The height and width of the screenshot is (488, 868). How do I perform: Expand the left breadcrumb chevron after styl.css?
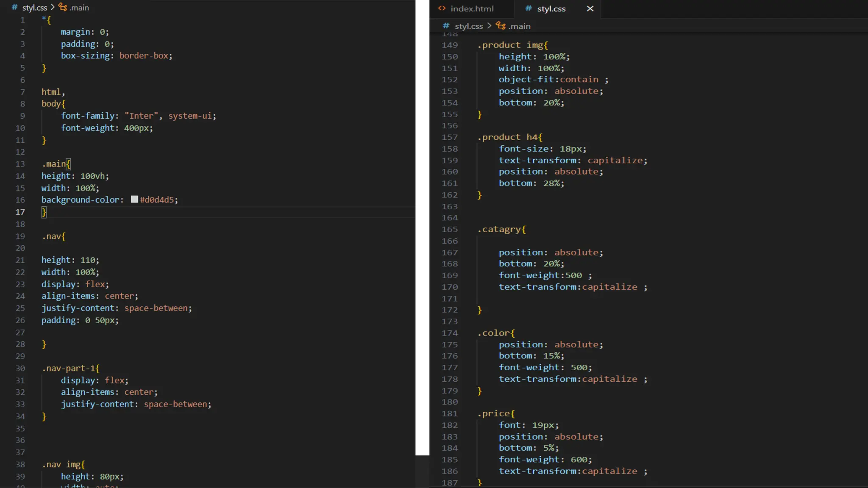pos(53,7)
